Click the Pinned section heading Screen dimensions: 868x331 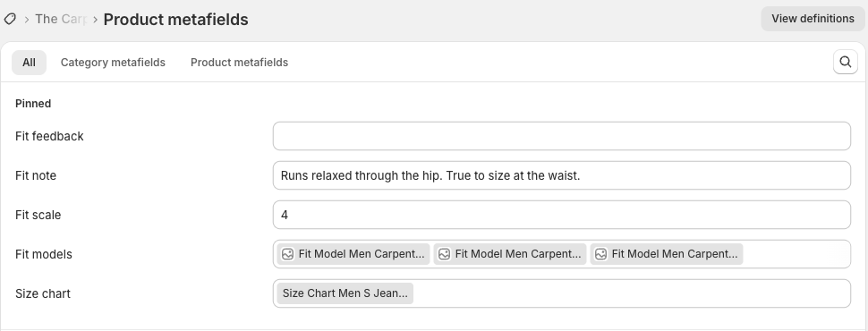[x=33, y=104]
